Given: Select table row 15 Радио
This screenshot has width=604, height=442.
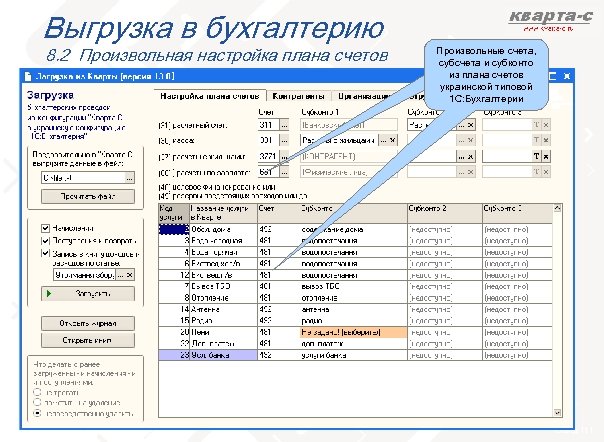Looking at the screenshot, I should pos(355,321).
